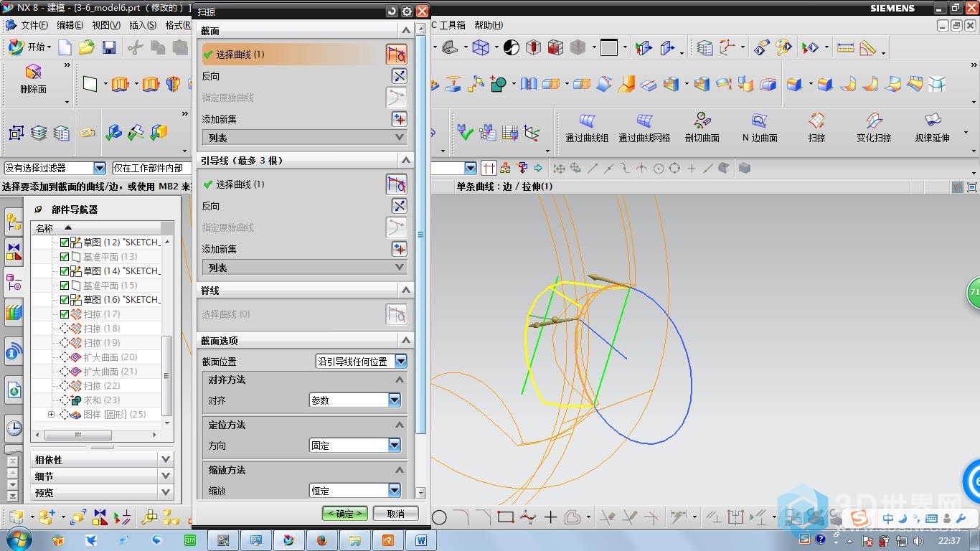980x551 pixels.
Task: Expand the 列表 list under 引导线
Action: pyautogui.click(x=305, y=268)
